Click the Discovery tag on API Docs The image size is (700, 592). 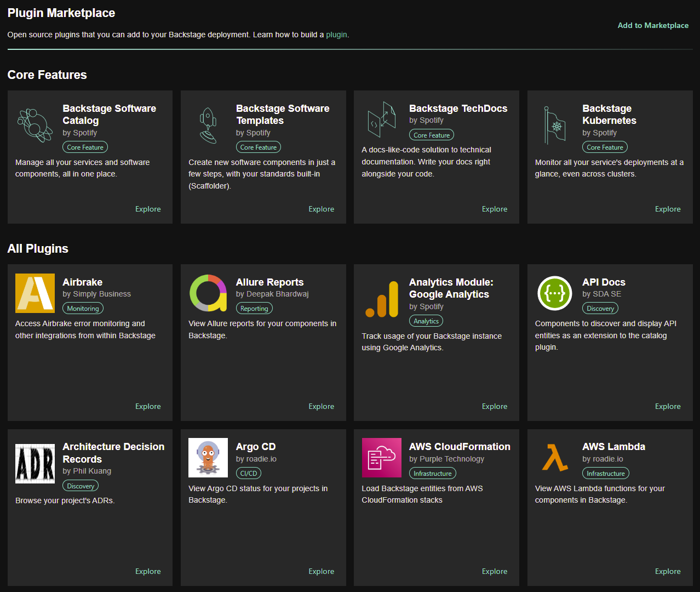[600, 309]
